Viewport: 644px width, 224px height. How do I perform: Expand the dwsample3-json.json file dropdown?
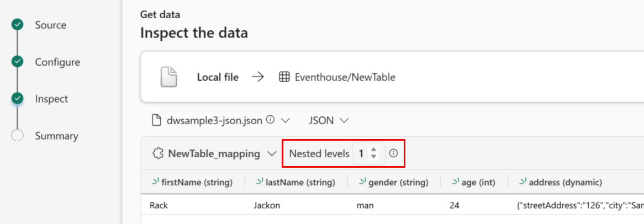coord(286,120)
